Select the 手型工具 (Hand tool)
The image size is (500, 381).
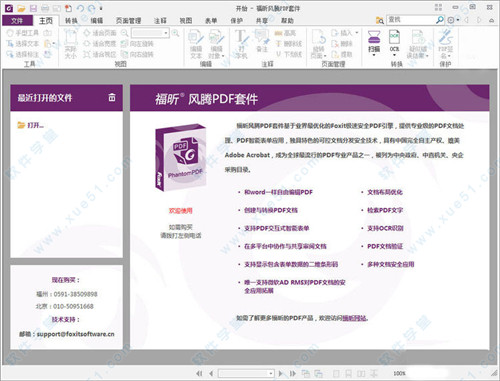point(23,33)
